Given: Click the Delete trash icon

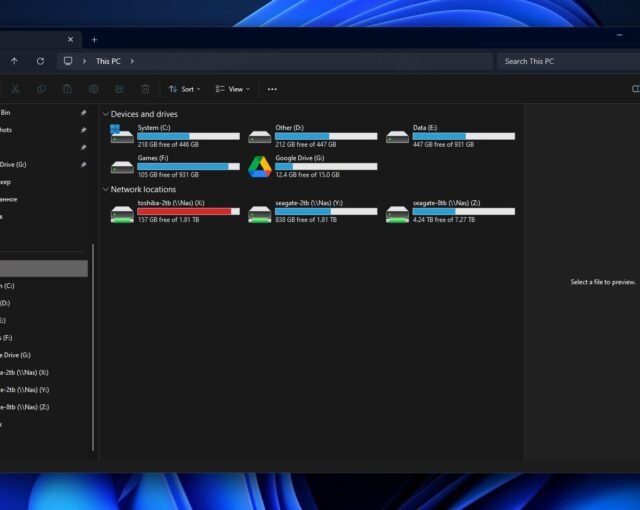Looking at the screenshot, I should pyautogui.click(x=145, y=89).
